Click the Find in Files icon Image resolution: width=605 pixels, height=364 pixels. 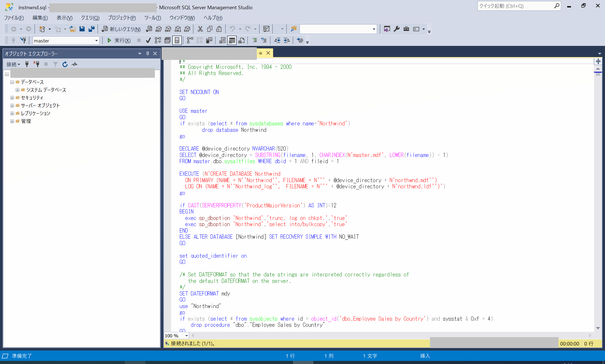(293, 29)
